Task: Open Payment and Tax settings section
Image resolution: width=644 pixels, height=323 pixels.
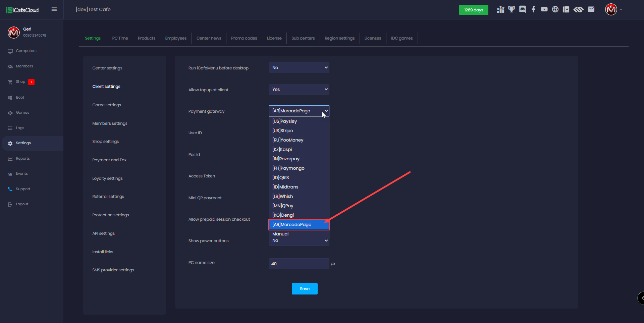Action: [109, 160]
